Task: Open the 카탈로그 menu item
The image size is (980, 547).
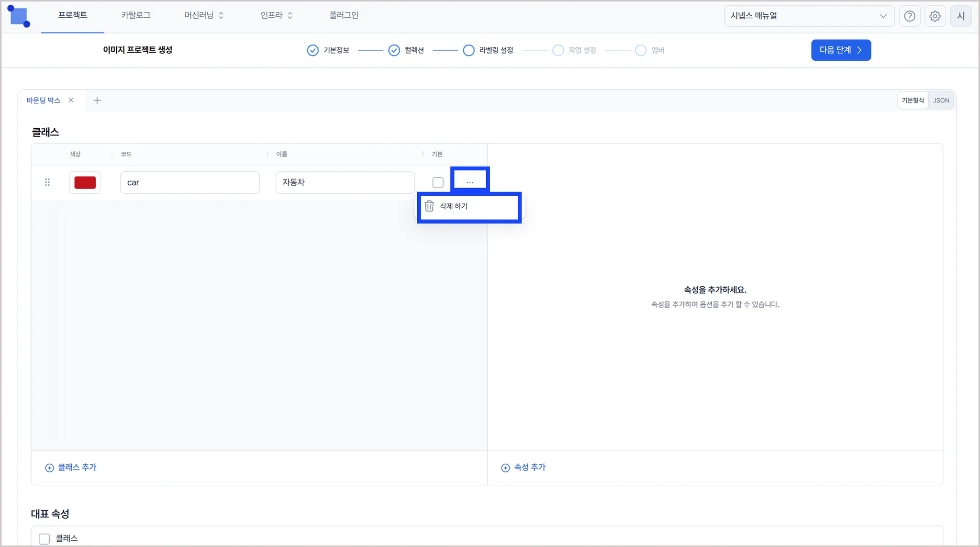Action: point(135,15)
